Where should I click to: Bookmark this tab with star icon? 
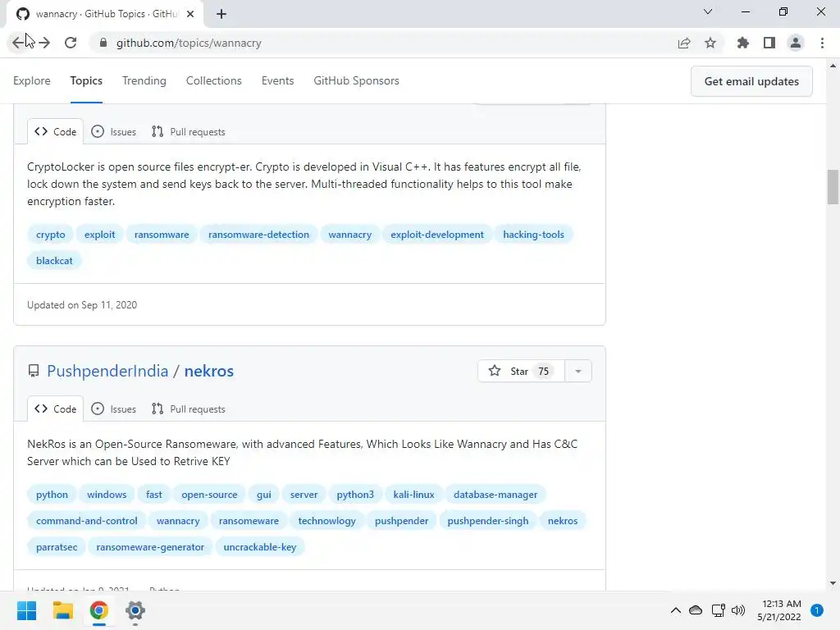point(710,43)
